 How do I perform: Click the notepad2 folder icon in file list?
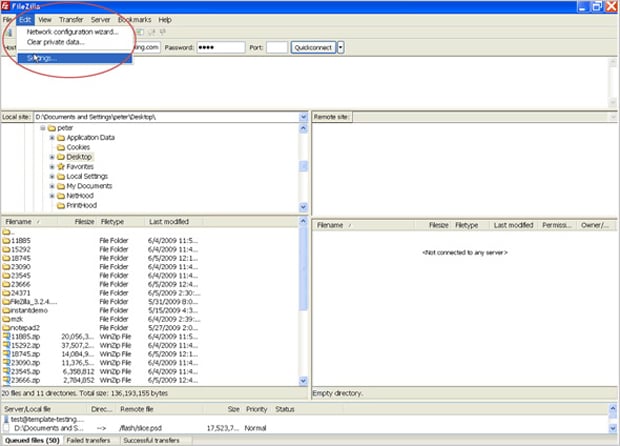pyautogui.click(x=7, y=327)
